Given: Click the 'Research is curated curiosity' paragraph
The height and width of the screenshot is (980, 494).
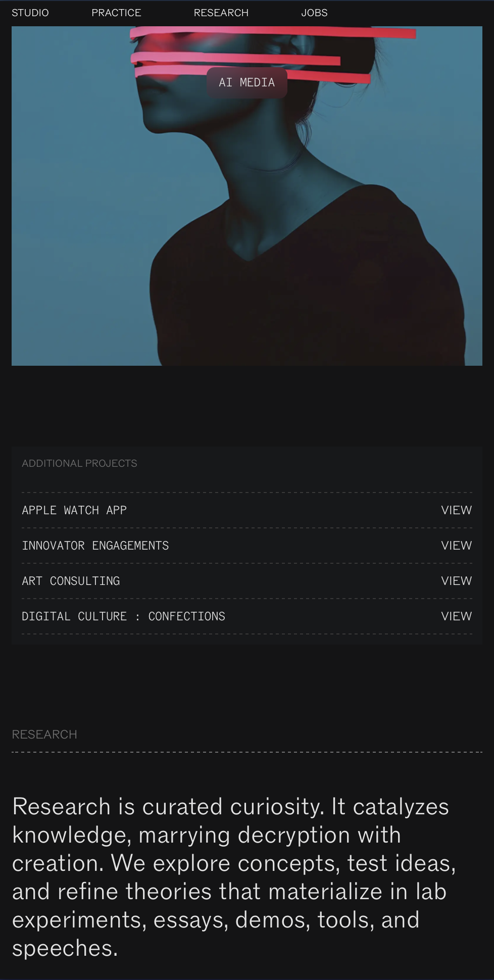Looking at the screenshot, I should (x=234, y=877).
